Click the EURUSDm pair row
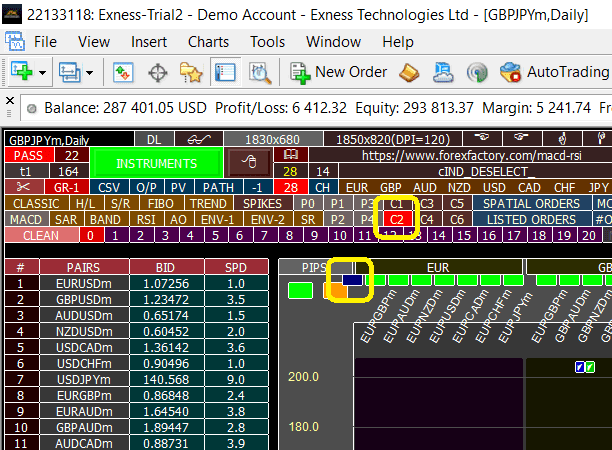The image size is (612, 450). pyautogui.click(x=137, y=283)
